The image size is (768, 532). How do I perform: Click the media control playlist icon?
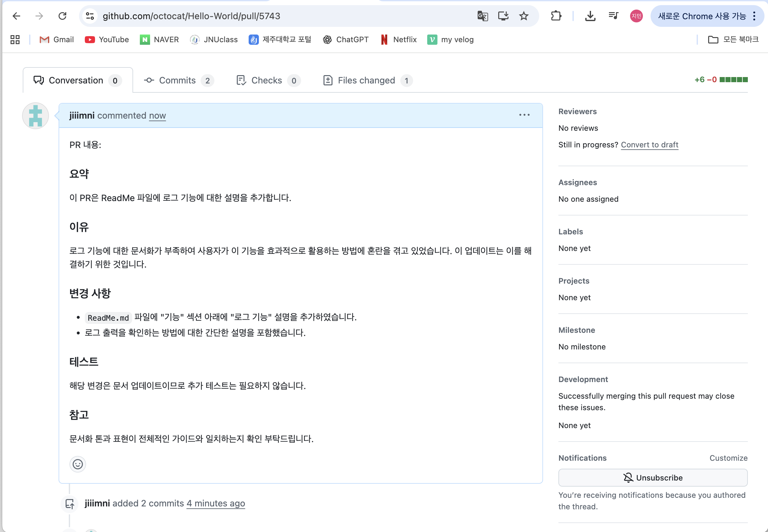613,16
